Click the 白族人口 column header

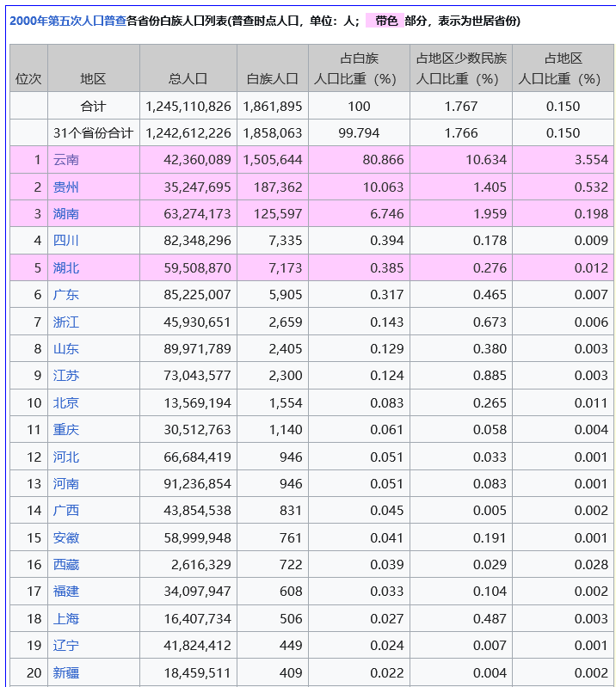click(x=272, y=68)
